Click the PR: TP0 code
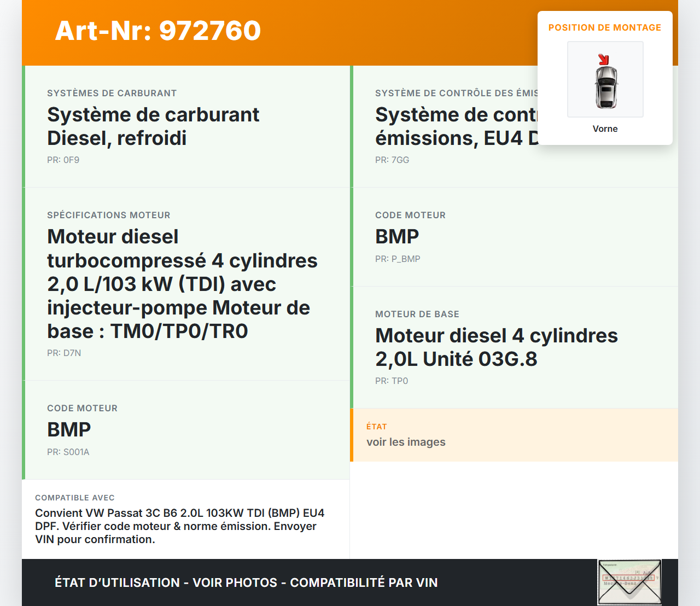The image size is (700, 606). (392, 381)
